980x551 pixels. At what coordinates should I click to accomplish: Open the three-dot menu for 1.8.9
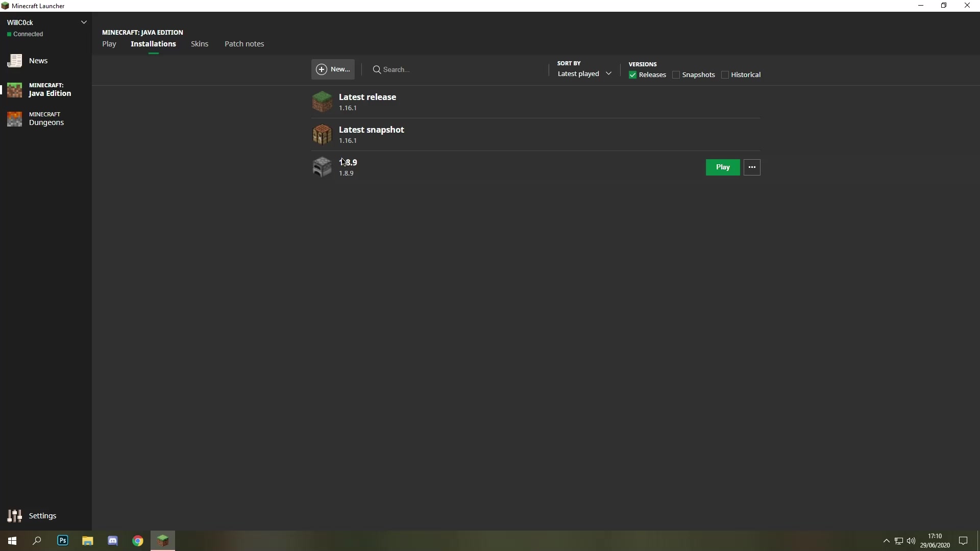coord(752,167)
